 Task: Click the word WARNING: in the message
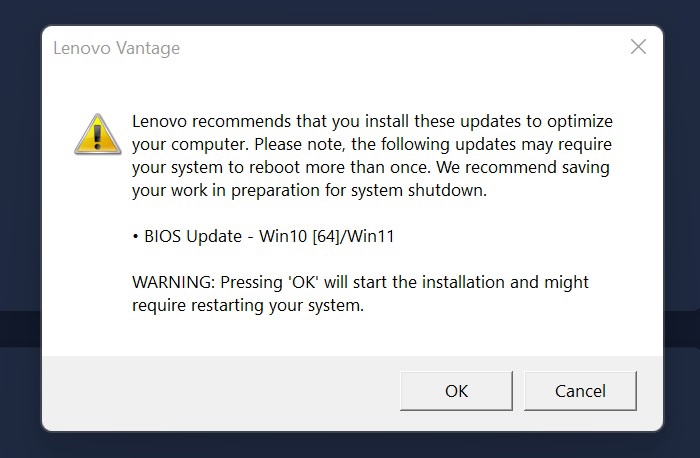click(174, 282)
